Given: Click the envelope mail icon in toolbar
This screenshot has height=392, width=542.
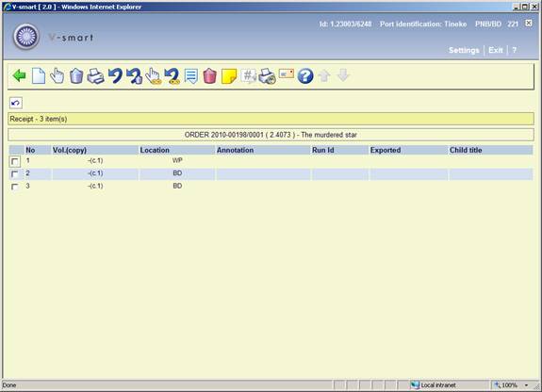Looking at the screenshot, I should pos(287,73).
